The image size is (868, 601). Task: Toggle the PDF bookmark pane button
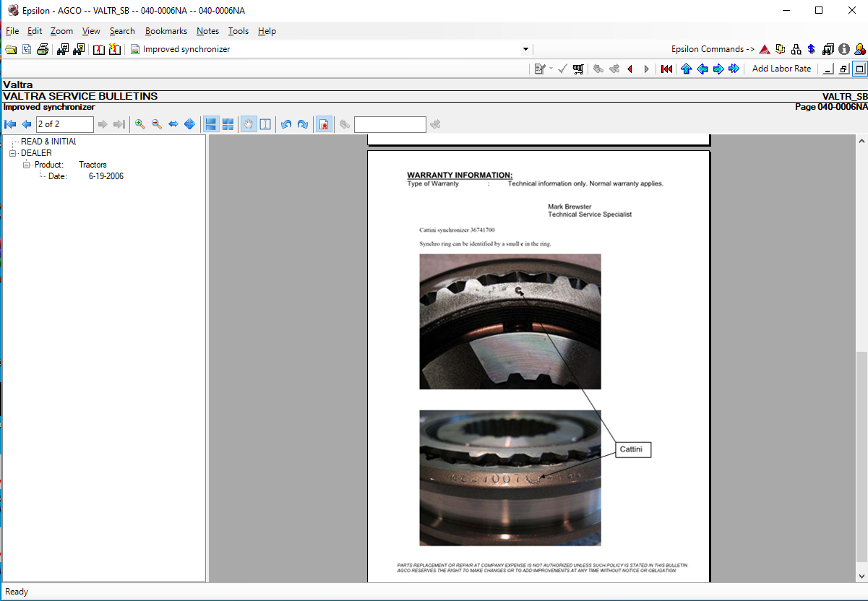pos(324,124)
